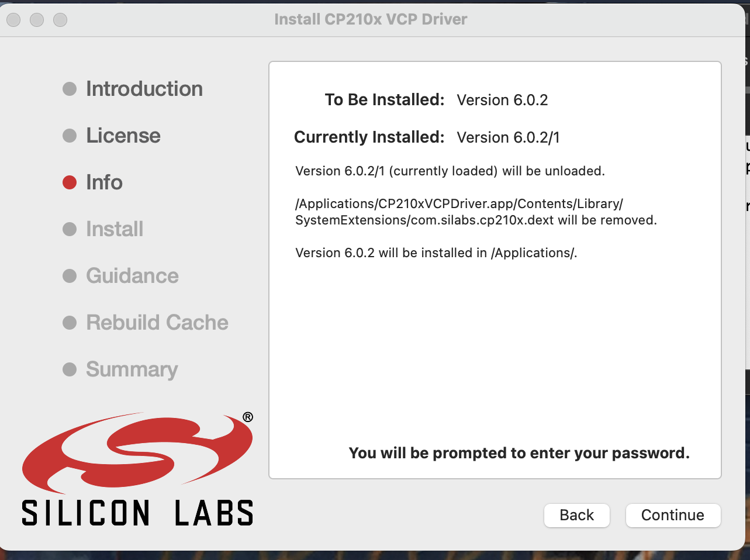750x560 pixels.
Task: Select the Info step in sidebar
Action: click(104, 182)
